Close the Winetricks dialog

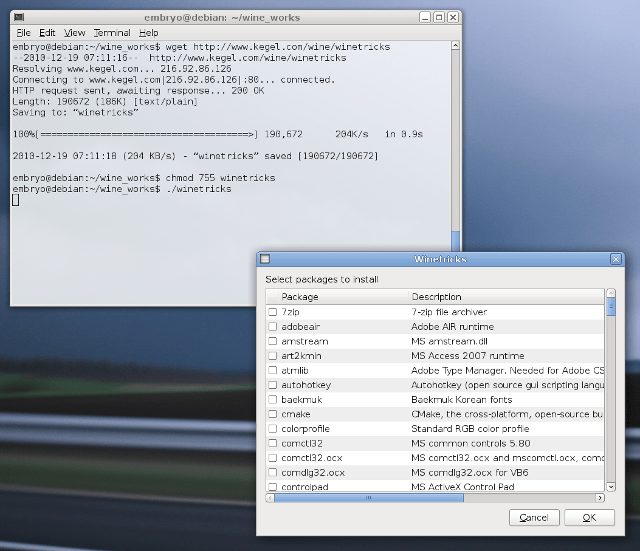pos(616,259)
